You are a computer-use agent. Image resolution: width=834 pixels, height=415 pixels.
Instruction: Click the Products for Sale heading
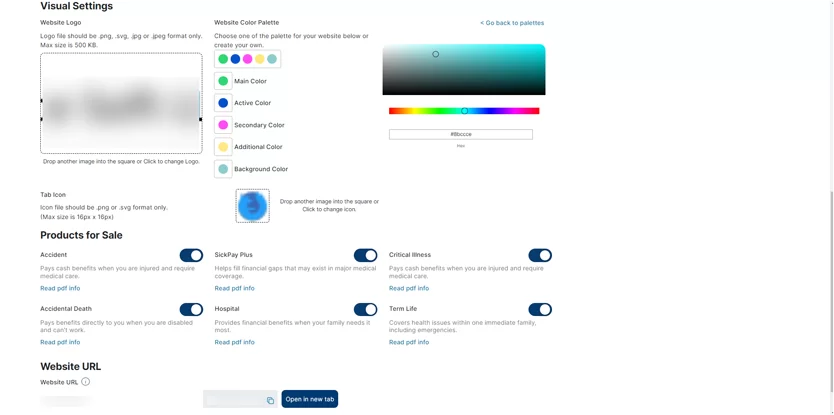(x=81, y=235)
